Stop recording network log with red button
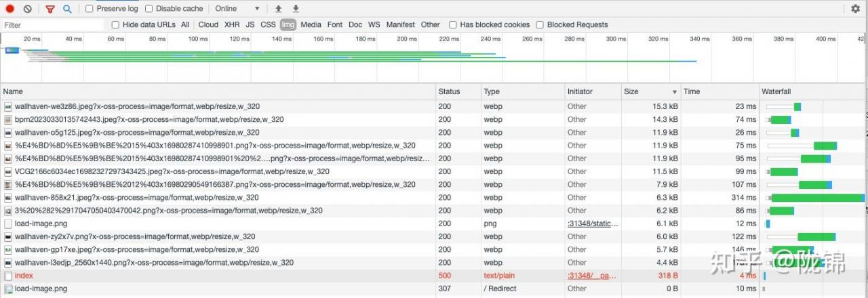This screenshot has width=868, height=298. click(x=10, y=9)
